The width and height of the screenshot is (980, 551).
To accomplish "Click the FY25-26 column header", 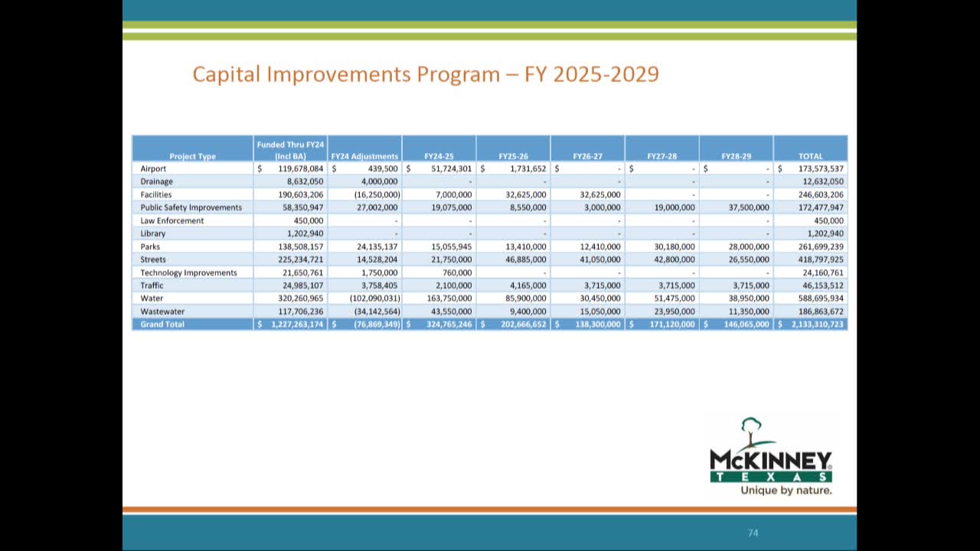I will click(x=513, y=156).
